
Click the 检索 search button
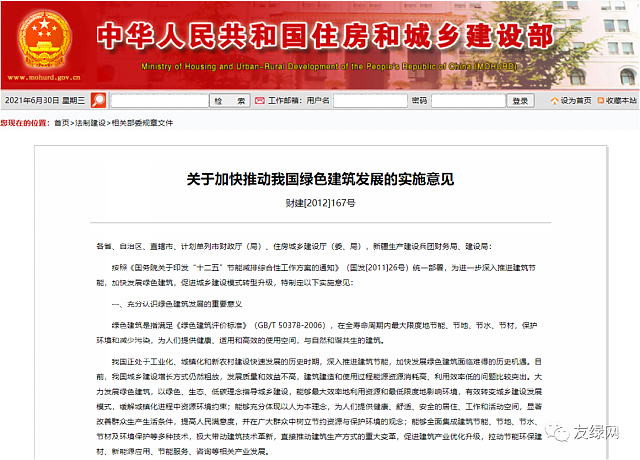(229, 101)
